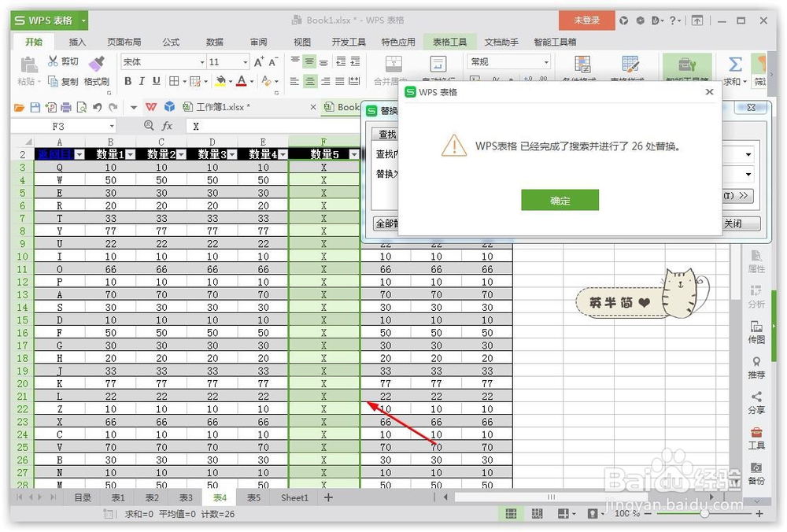Click the undo arrow icon

coord(98,107)
